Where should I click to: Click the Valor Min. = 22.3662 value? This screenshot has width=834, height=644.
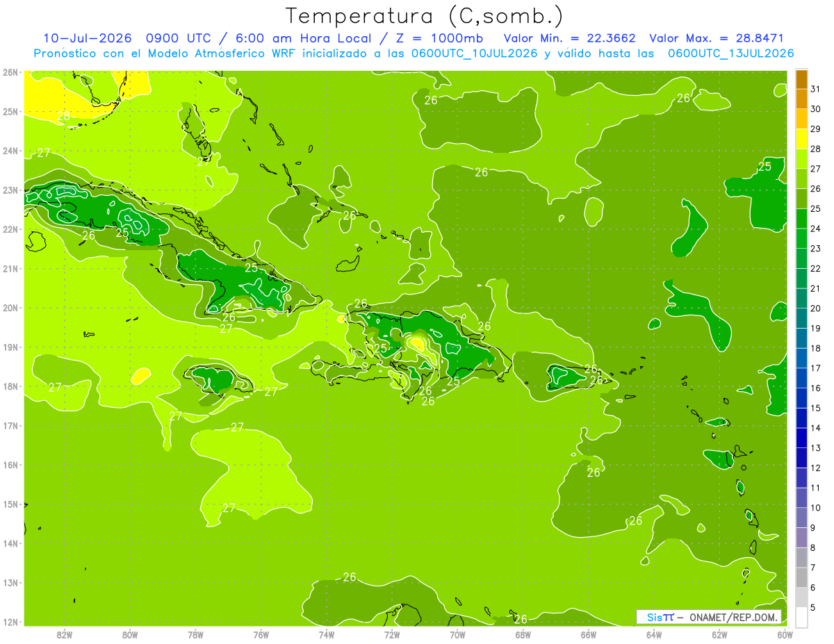[x=570, y=38]
